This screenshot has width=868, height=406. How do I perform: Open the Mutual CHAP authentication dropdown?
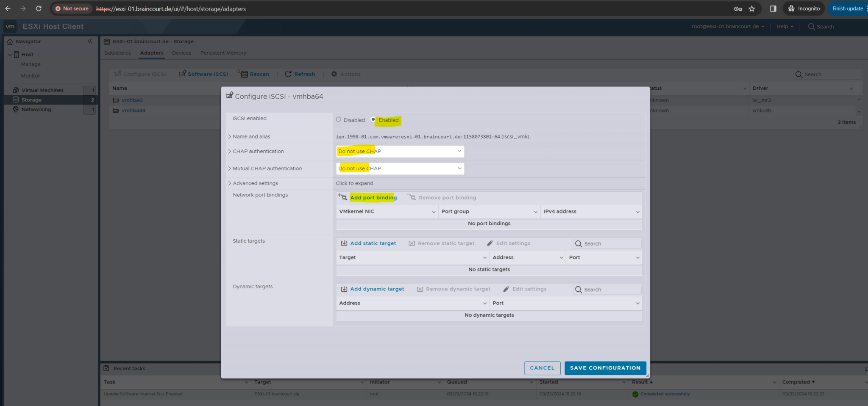click(x=400, y=168)
